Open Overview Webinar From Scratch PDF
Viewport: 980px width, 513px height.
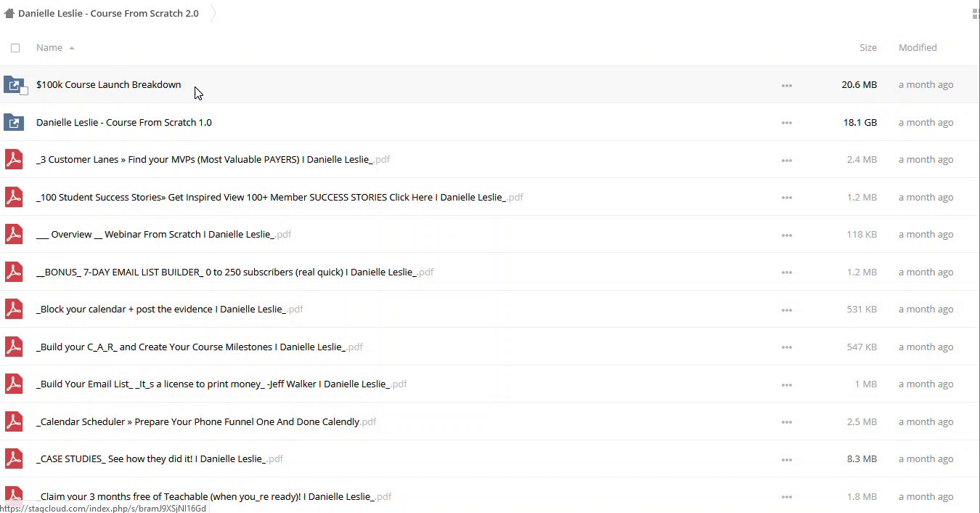point(164,235)
